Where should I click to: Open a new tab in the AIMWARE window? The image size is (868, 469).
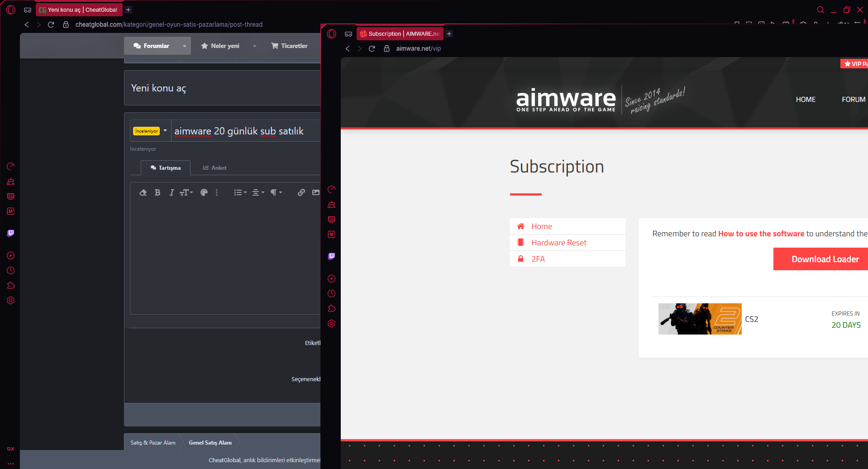[449, 33]
